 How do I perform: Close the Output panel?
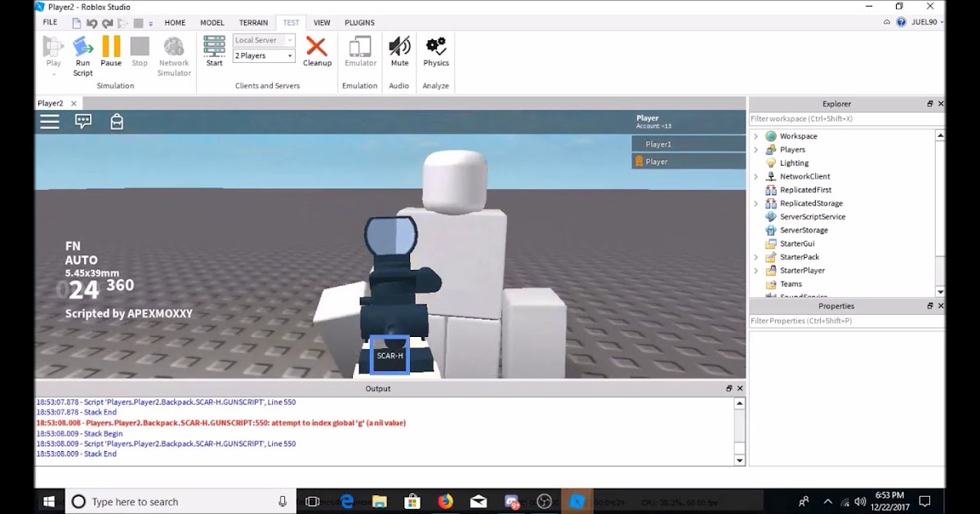740,388
